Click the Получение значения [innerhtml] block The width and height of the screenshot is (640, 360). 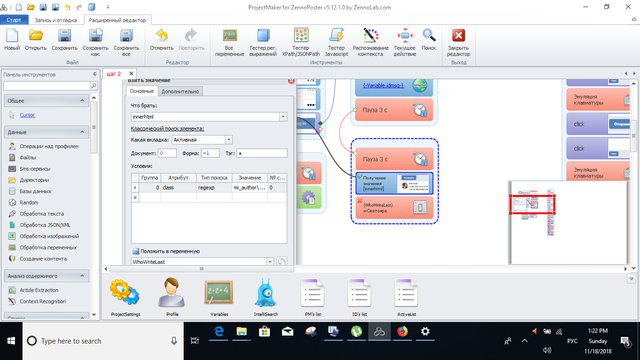click(x=394, y=183)
